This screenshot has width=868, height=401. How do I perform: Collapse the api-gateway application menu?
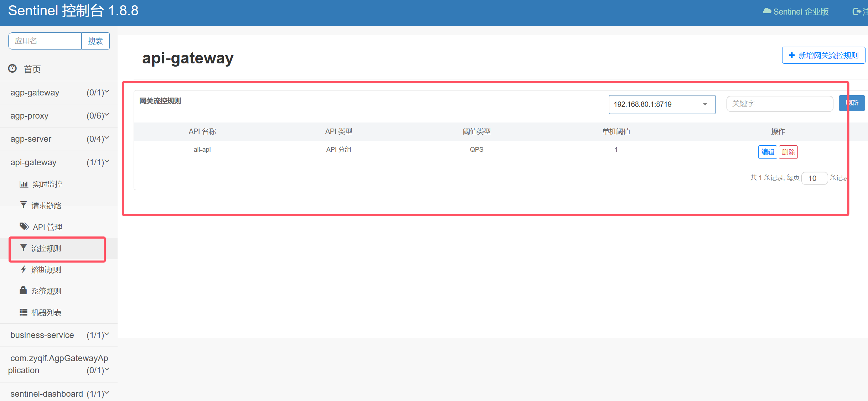click(x=59, y=162)
